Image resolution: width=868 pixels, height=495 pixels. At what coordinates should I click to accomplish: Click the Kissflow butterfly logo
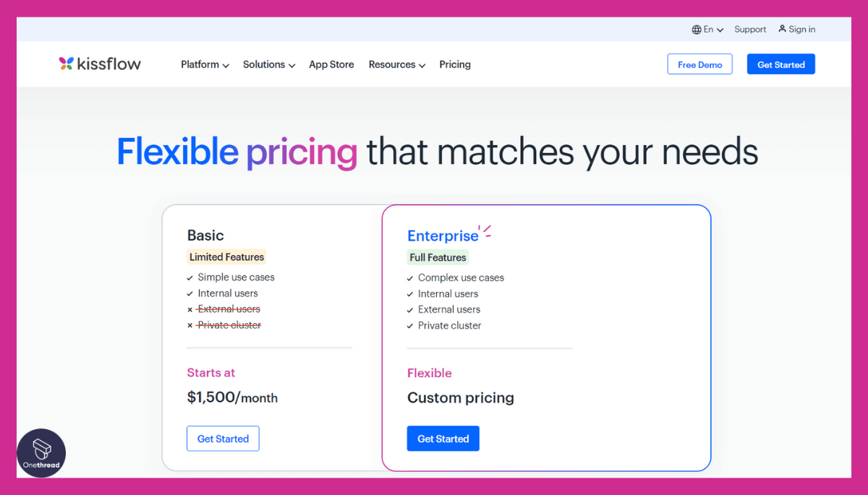(66, 64)
